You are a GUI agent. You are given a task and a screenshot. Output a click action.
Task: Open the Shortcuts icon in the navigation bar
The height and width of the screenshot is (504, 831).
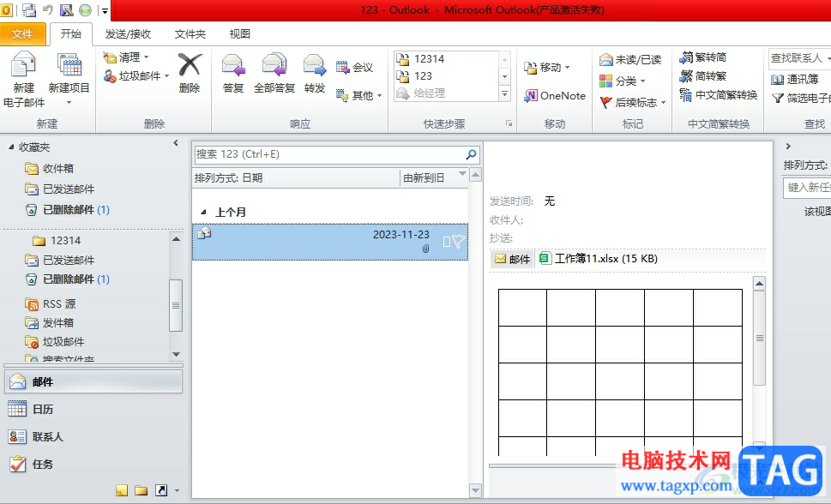[x=161, y=490]
